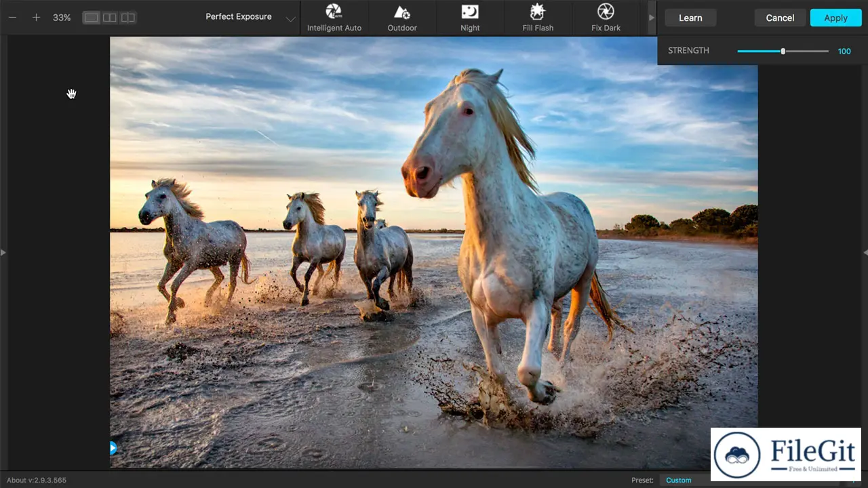
Task: Click the Learn button
Action: click(x=690, y=18)
